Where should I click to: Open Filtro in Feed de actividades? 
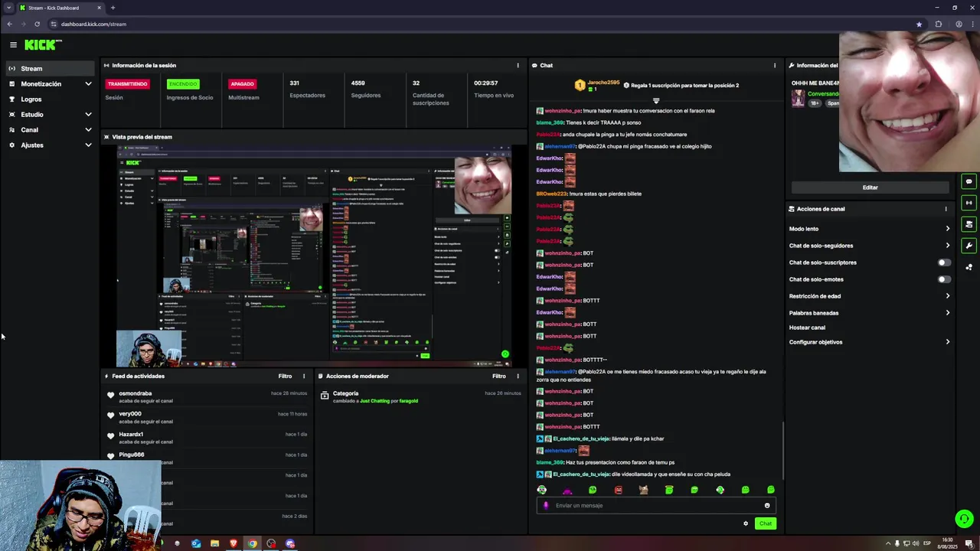point(285,377)
